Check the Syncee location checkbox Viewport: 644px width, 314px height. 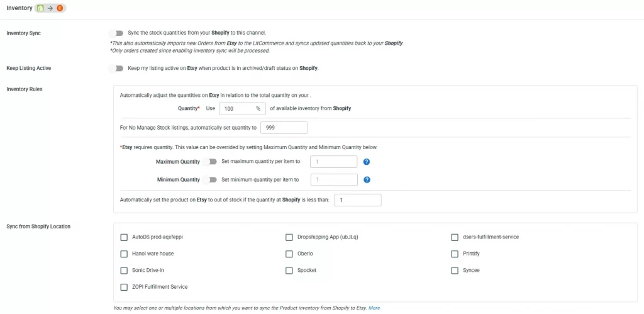pos(455,271)
